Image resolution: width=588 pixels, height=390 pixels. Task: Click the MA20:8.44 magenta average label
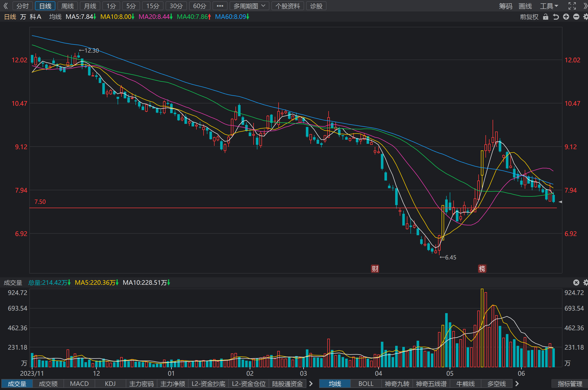(x=156, y=17)
